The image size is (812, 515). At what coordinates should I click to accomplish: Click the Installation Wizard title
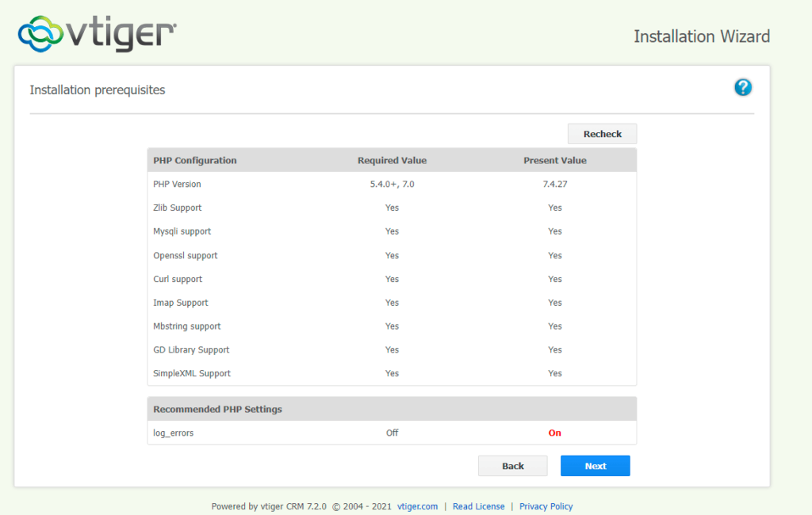tap(702, 36)
